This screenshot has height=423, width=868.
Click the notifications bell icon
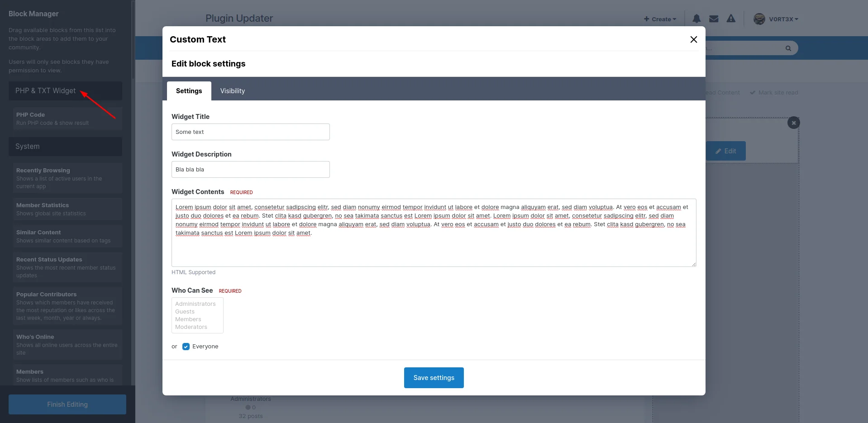coord(696,19)
